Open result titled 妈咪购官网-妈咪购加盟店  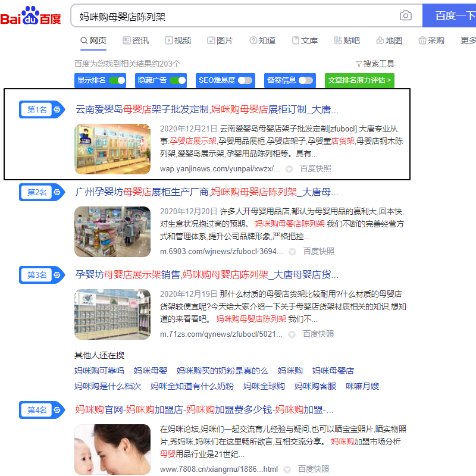pyautogui.click(x=204, y=410)
